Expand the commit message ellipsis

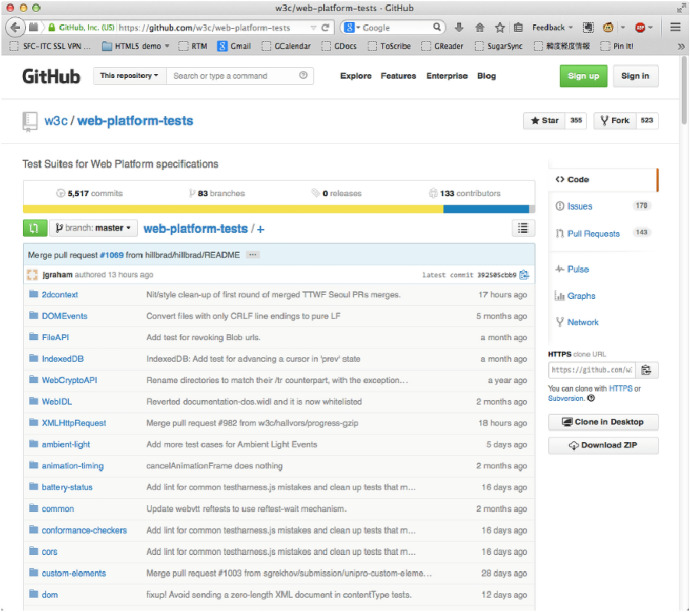click(x=253, y=255)
